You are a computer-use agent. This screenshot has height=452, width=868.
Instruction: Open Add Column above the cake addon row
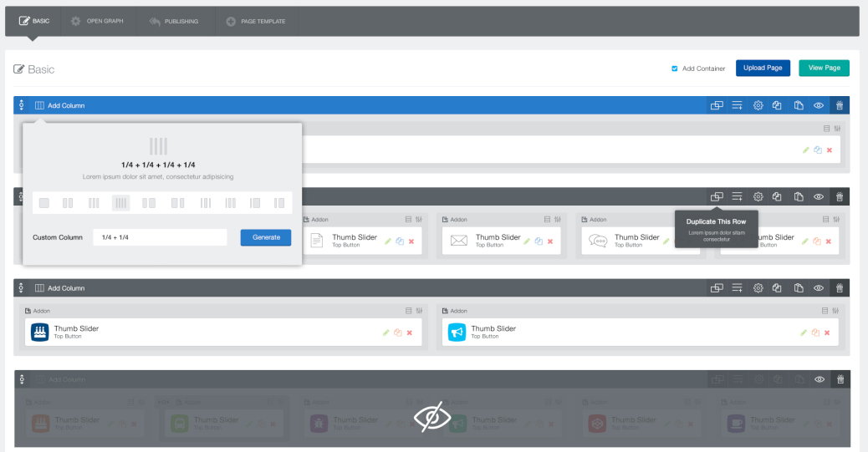(x=59, y=287)
